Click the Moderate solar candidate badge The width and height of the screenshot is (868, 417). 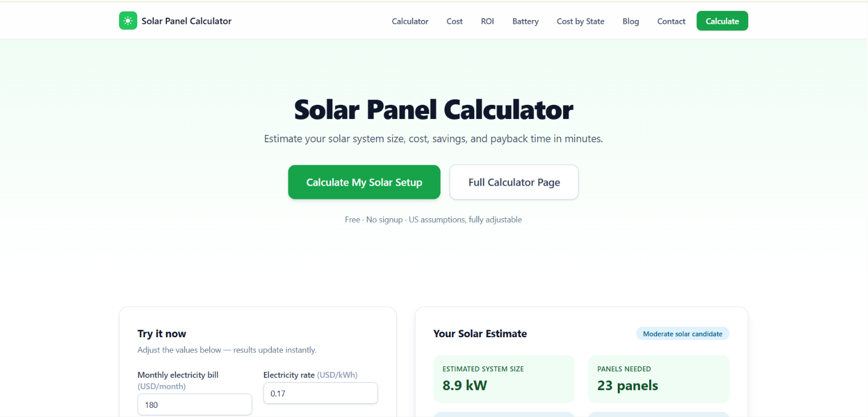[x=683, y=334]
